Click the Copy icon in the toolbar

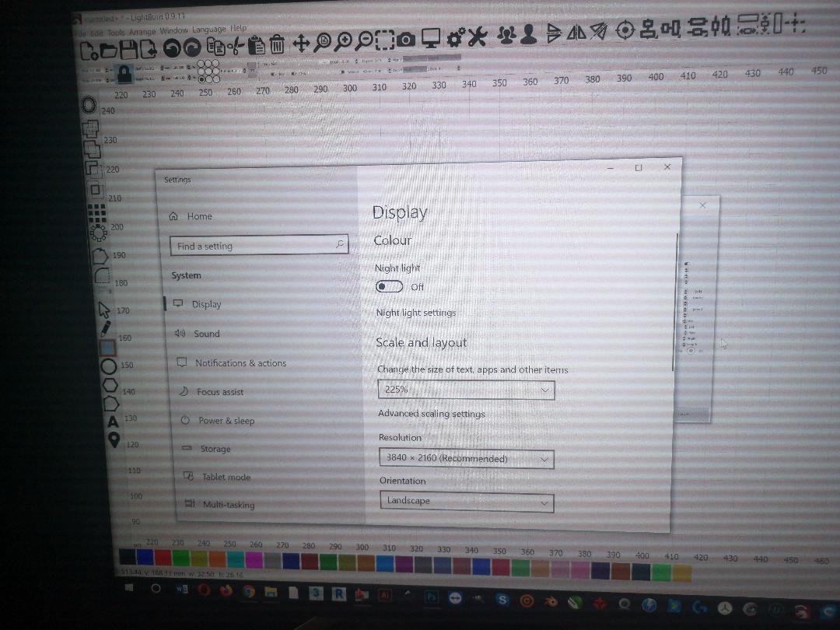[x=216, y=47]
